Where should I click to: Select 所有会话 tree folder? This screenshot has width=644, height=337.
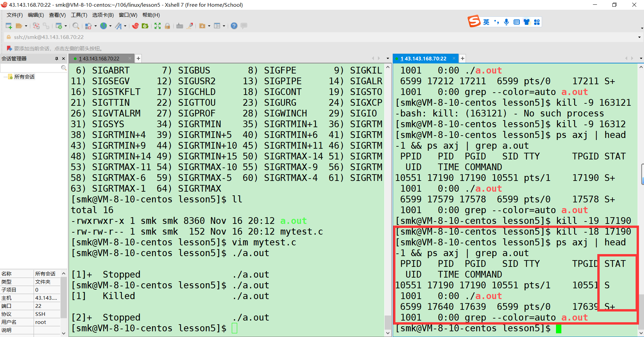pyautogui.click(x=24, y=77)
